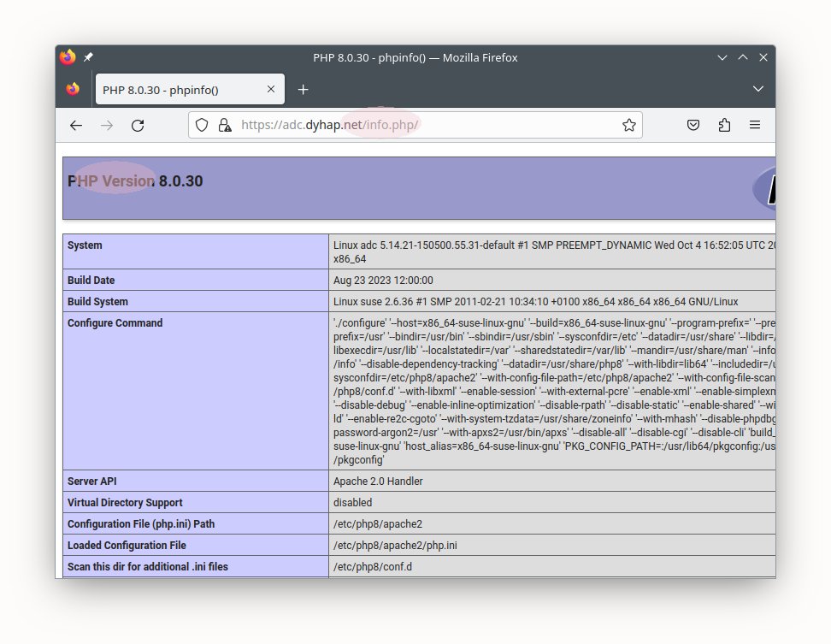Open the Firefox hamburger application menu
This screenshot has width=831, height=644.
755,125
